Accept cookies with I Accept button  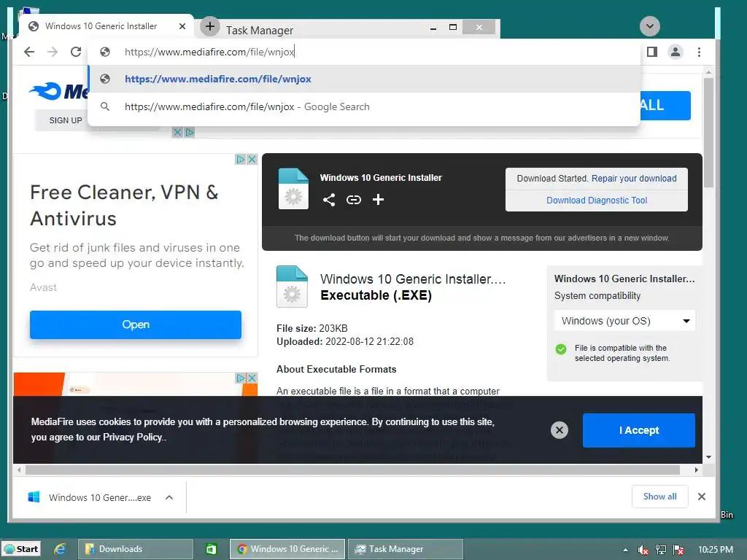coord(638,430)
